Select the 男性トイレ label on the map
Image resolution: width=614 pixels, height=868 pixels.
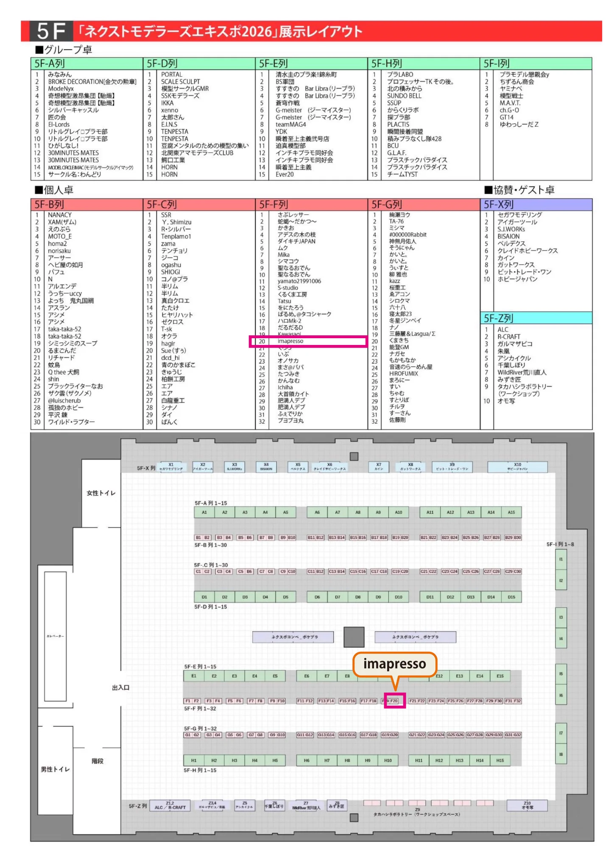click(55, 769)
